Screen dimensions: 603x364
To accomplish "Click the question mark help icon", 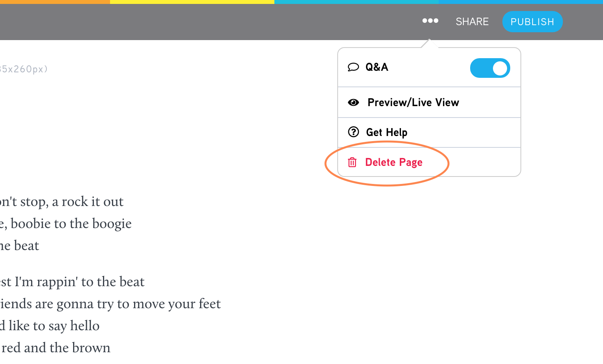I will [x=353, y=132].
